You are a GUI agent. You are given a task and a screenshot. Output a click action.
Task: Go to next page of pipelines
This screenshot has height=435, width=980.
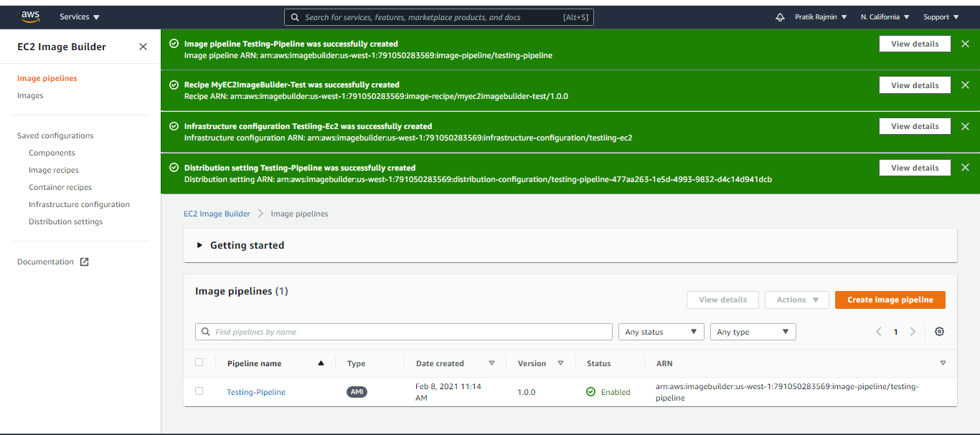(x=913, y=332)
